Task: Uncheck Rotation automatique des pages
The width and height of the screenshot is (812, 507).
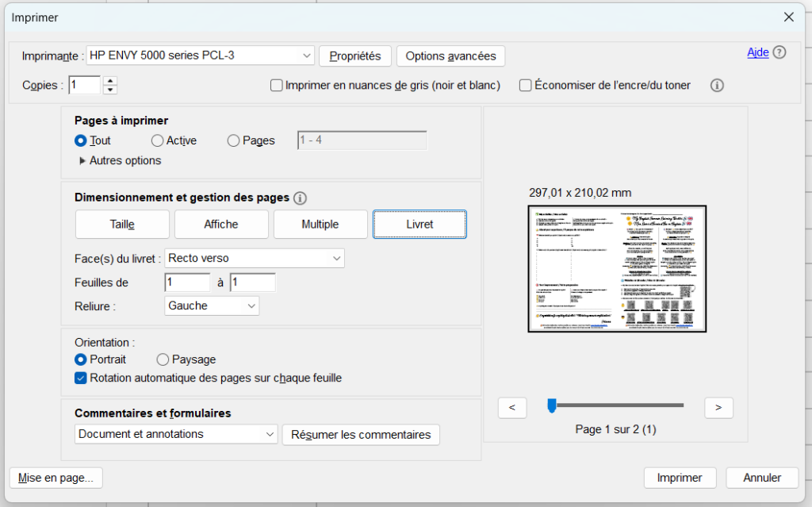Action: click(80, 378)
